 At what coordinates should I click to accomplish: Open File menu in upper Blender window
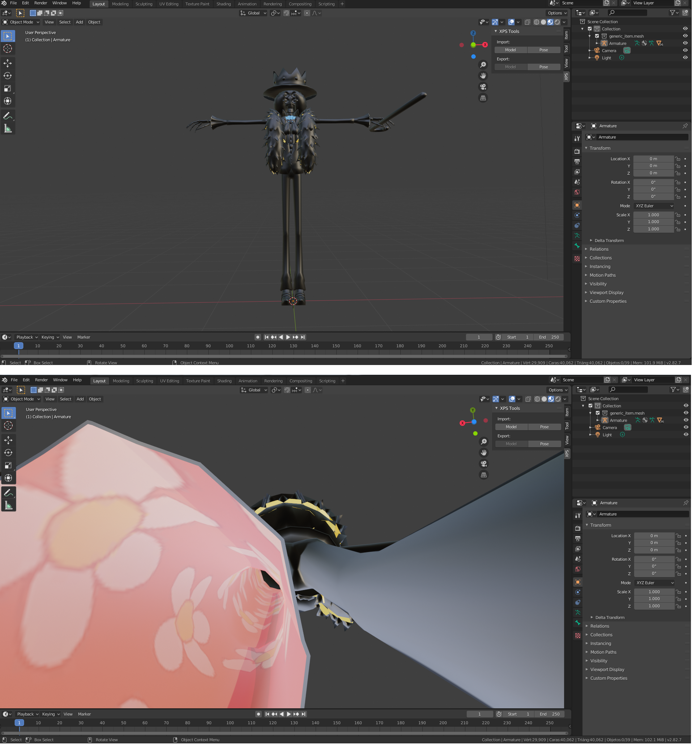(x=13, y=3)
